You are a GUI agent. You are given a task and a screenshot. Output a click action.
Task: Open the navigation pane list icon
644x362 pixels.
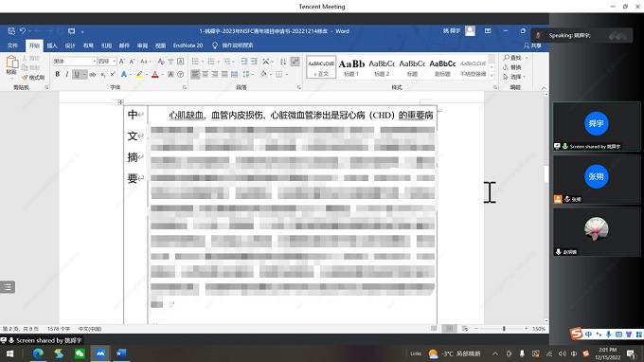coord(8,287)
